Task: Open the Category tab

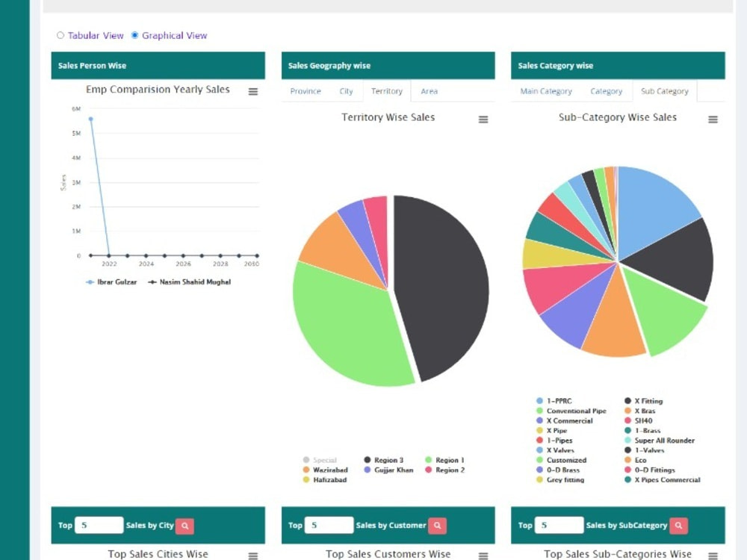Action: (606, 91)
